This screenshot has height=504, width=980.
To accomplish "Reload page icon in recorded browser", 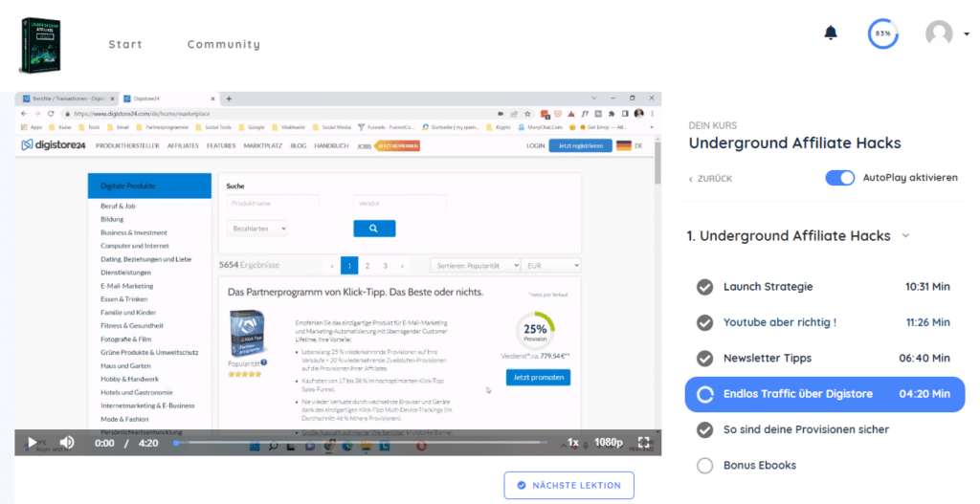I will pos(51,114).
